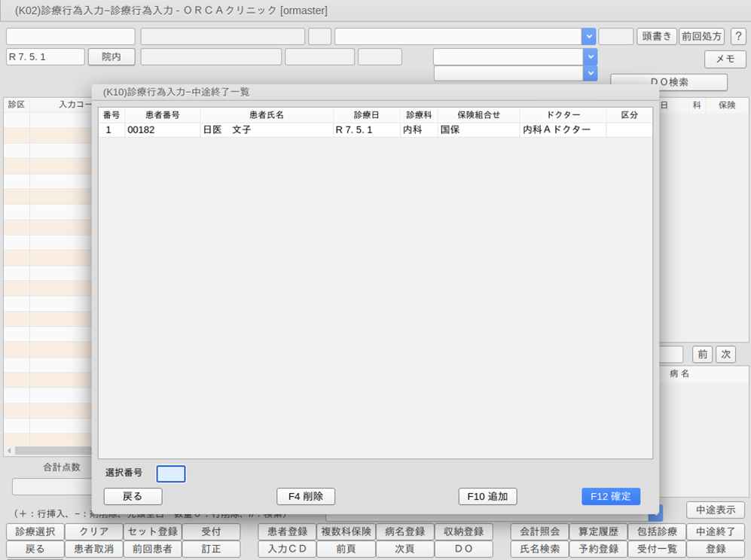
Task: Click the 中途表示 button
Action: (715, 510)
